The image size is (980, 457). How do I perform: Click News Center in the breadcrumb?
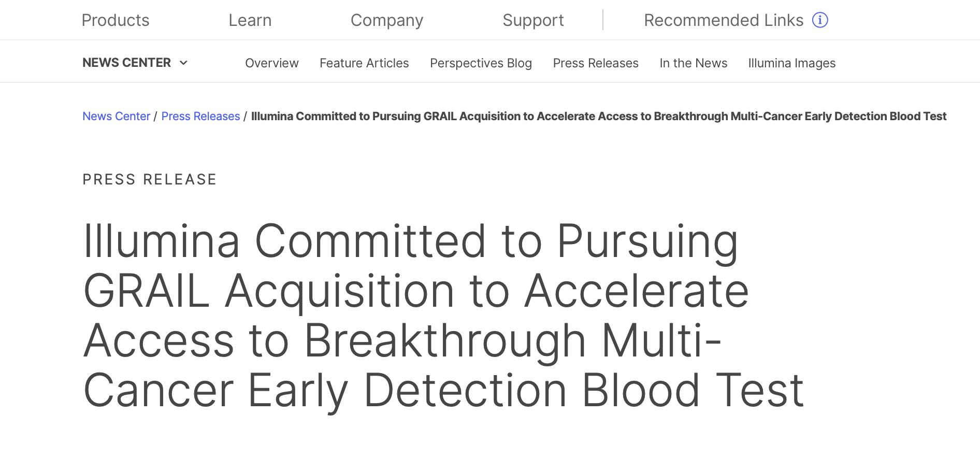pos(116,116)
